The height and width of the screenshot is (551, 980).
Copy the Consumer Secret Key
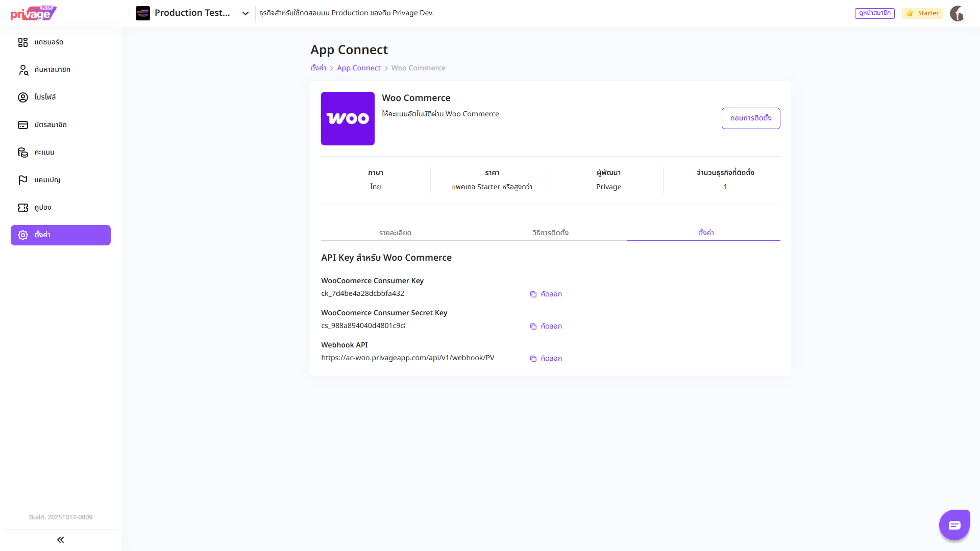(x=546, y=327)
